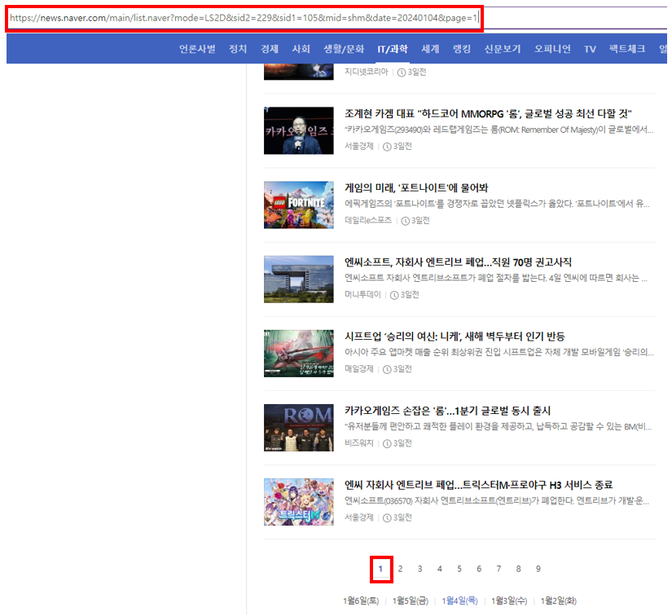Screen dimensions: 672x616
Task: Click the partially visible top article thumbnail
Action: tap(299, 72)
